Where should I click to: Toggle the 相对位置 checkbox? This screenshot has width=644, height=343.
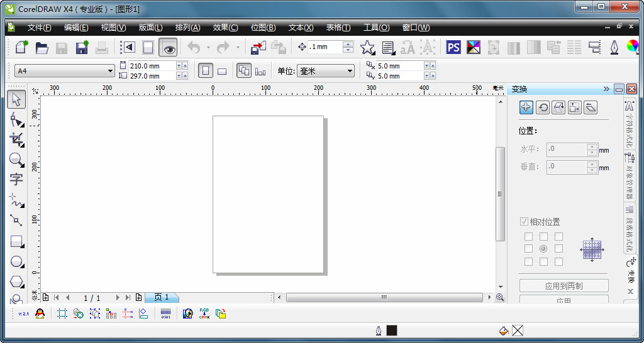click(x=524, y=222)
